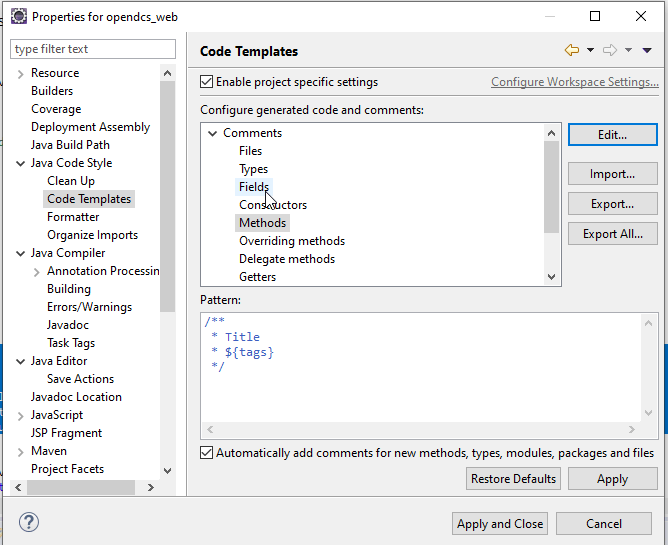This screenshot has height=545, width=668.
Task: Collapse the Java Compiler node
Action: pos(20,253)
